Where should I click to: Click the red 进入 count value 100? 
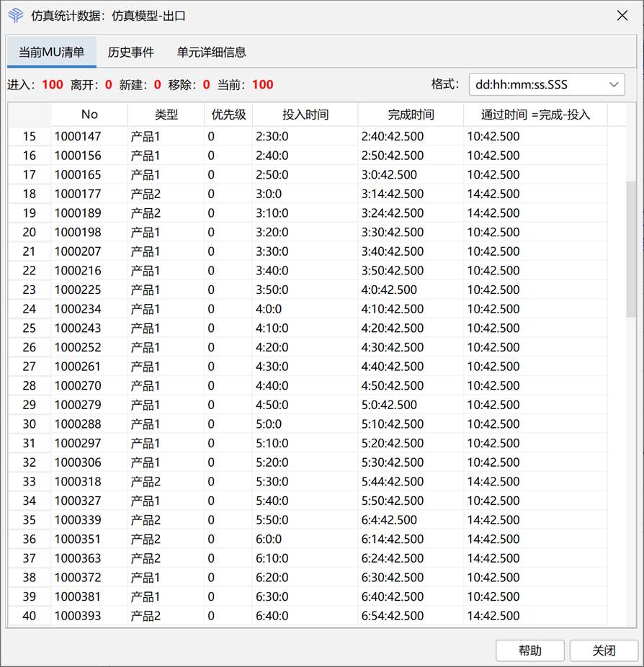[53, 84]
